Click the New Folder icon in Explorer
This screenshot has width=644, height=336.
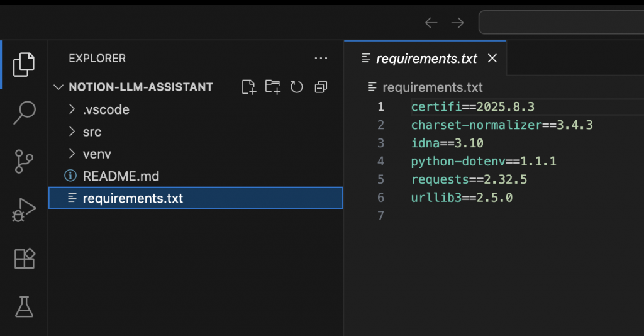pos(273,87)
